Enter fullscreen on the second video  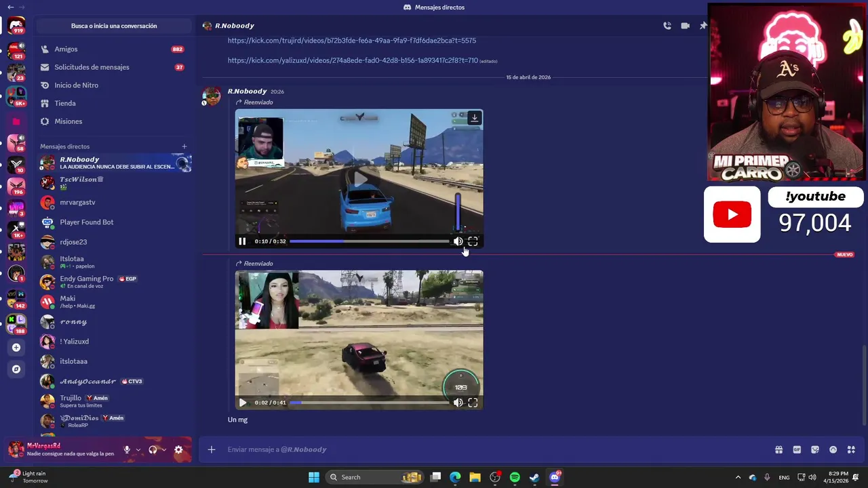point(473,403)
